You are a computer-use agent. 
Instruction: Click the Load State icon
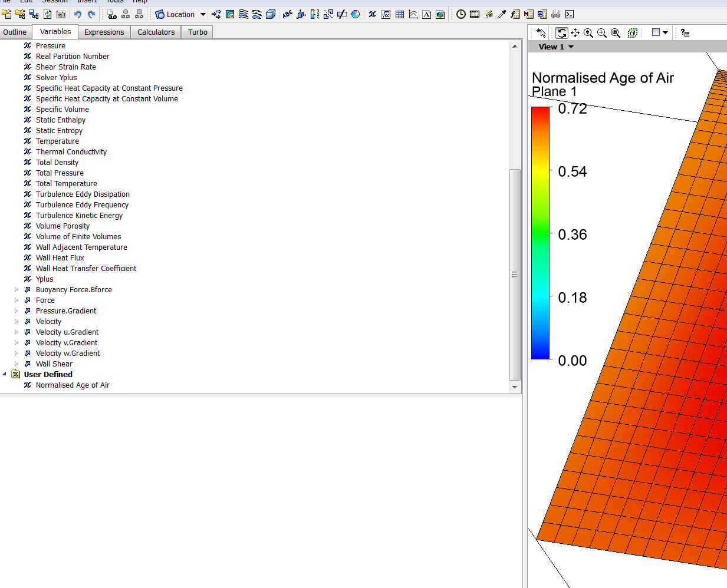(20, 14)
